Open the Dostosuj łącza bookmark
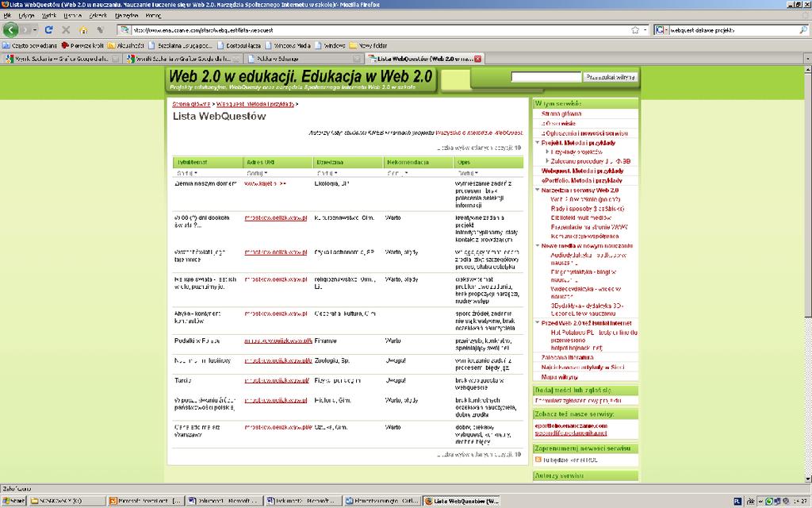 (x=239, y=45)
